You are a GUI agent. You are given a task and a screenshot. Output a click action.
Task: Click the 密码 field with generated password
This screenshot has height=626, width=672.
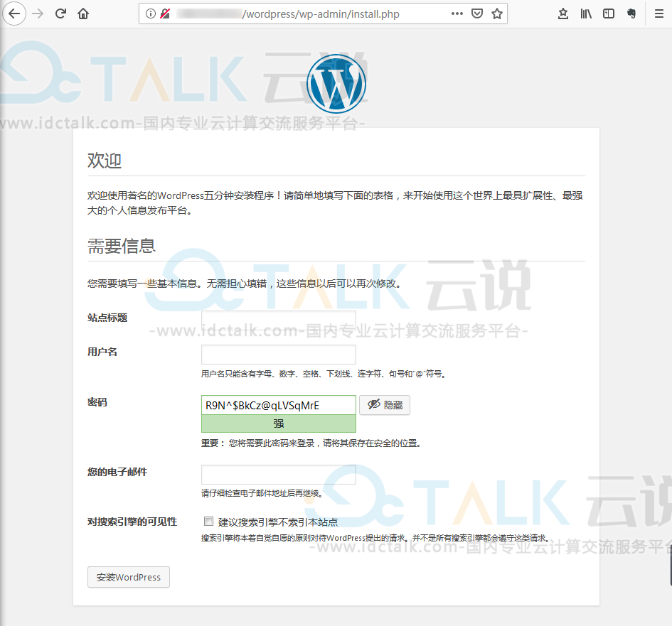(x=279, y=405)
